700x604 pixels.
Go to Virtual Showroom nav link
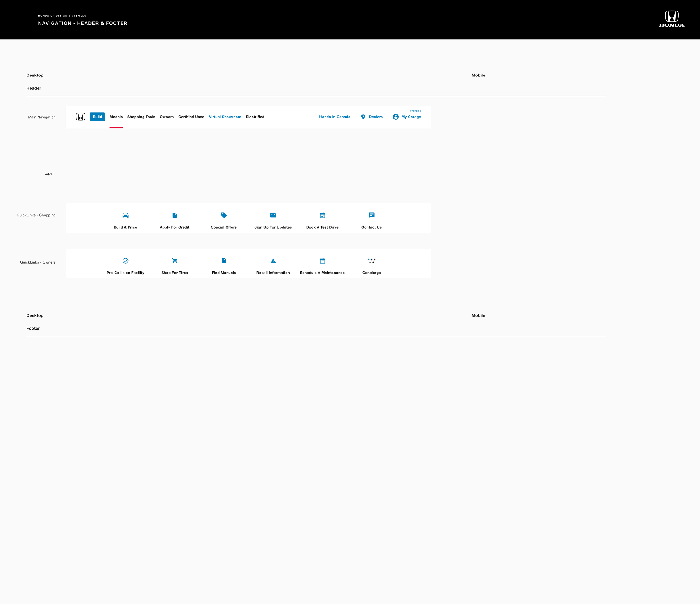(x=225, y=117)
